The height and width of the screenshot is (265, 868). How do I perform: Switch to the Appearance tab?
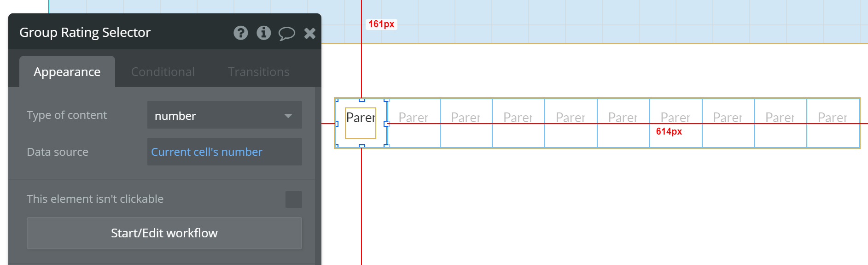pyautogui.click(x=67, y=72)
